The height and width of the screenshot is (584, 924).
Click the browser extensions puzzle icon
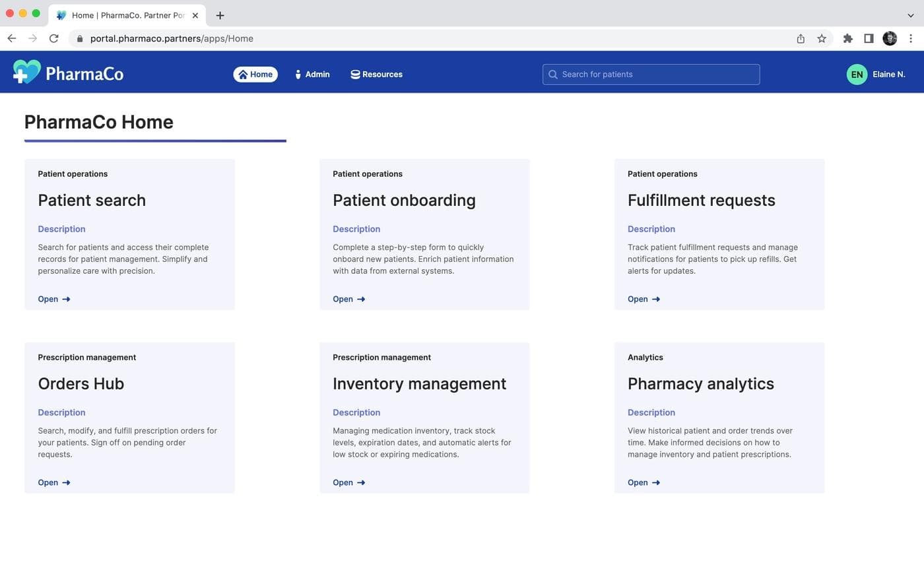tap(847, 39)
